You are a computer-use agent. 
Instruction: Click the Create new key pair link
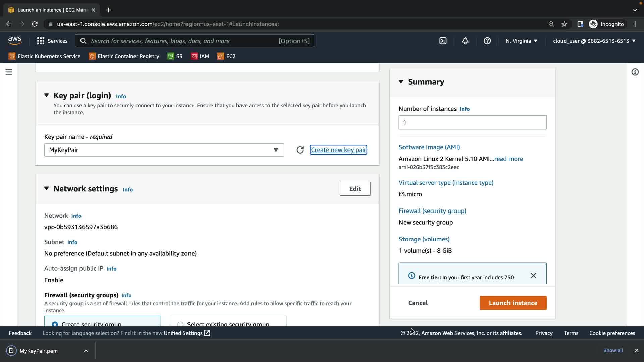[x=338, y=150]
